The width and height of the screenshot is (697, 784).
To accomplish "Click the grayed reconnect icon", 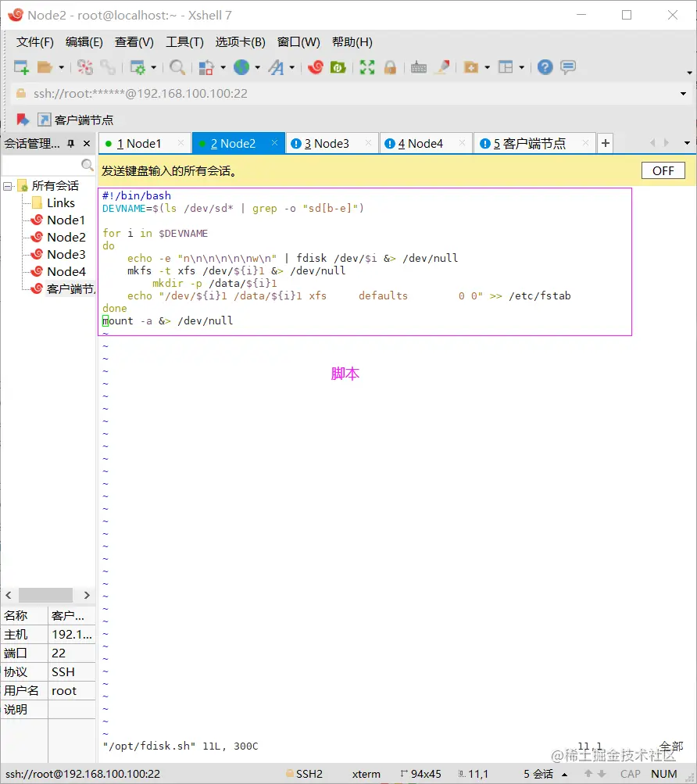I will tap(108, 67).
